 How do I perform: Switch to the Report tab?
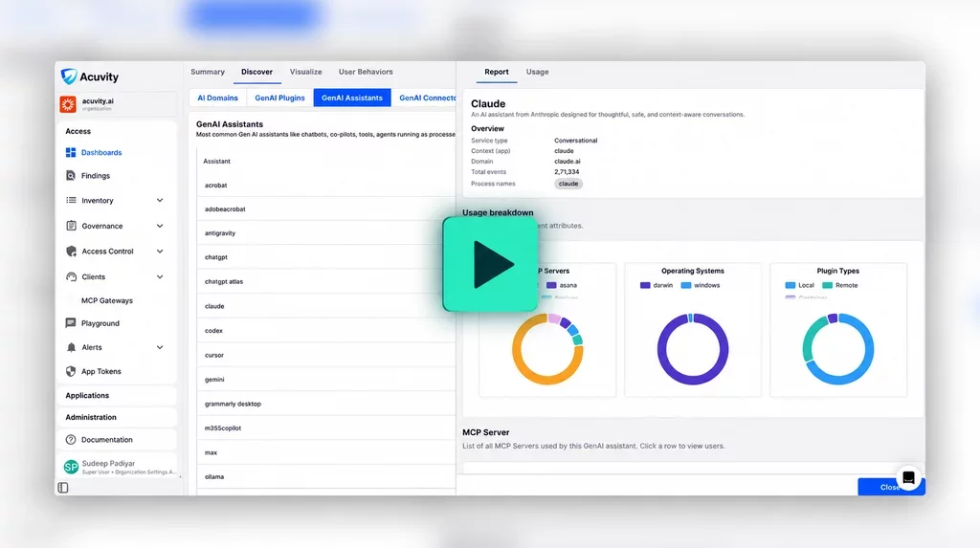point(497,72)
